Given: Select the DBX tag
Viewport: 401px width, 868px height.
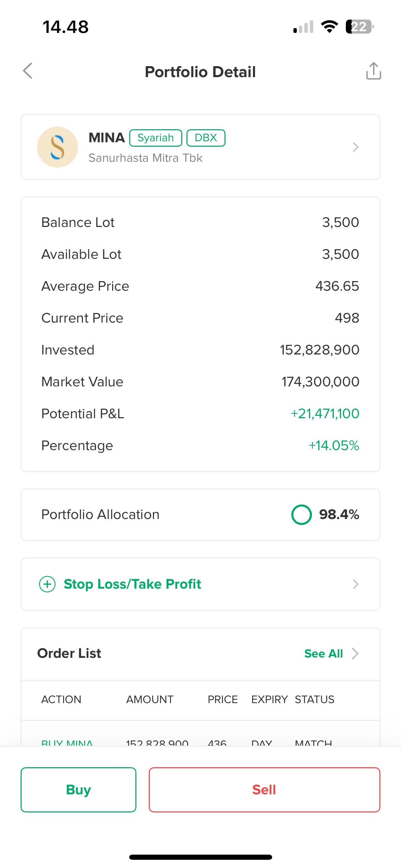Looking at the screenshot, I should coord(206,138).
